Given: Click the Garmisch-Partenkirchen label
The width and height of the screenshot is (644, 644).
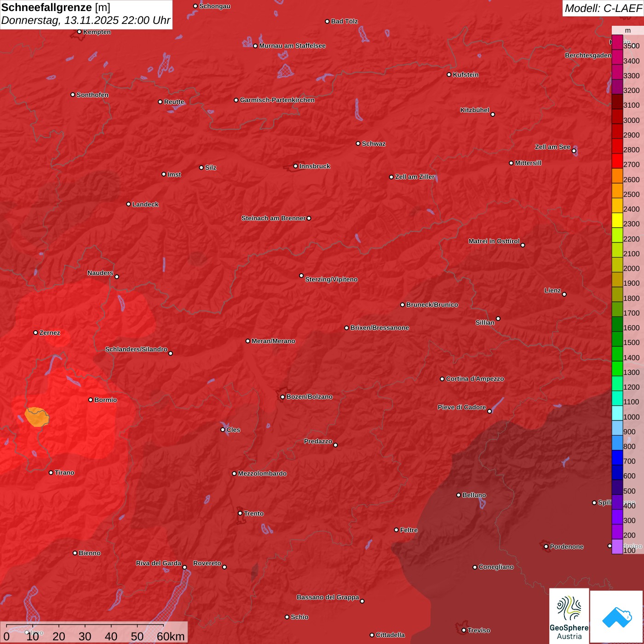Looking at the screenshot, I should coord(277,100).
